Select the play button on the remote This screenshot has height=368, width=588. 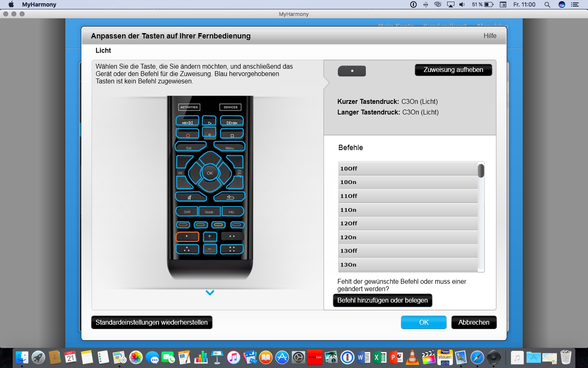pyautogui.click(x=209, y=121)
